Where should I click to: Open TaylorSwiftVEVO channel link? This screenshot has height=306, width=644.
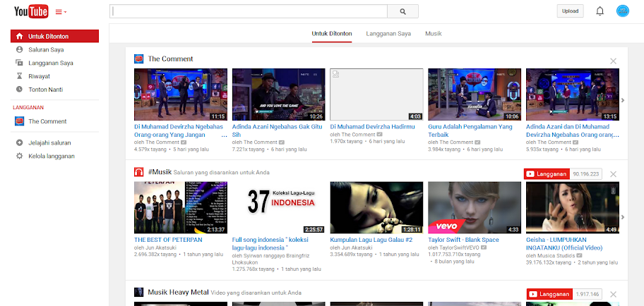459,247
